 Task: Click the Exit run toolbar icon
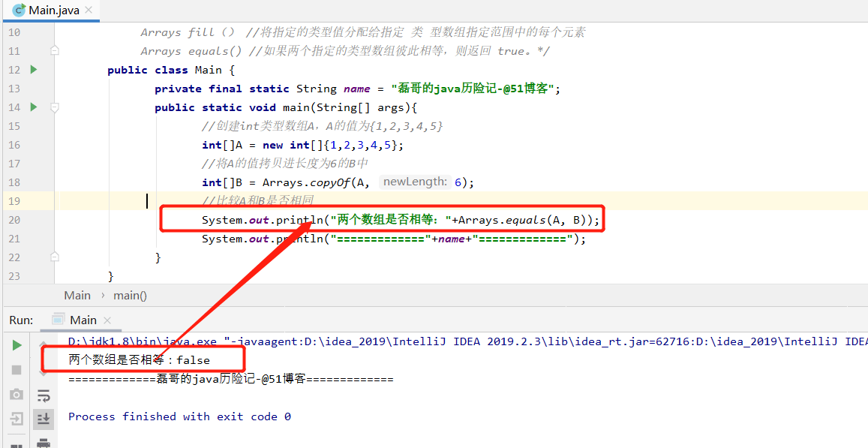pos(17,419)
